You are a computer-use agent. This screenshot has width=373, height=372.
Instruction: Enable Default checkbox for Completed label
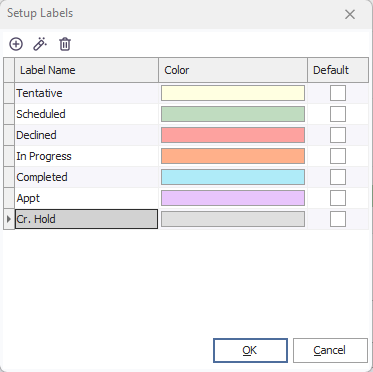[x=338, y=177]
